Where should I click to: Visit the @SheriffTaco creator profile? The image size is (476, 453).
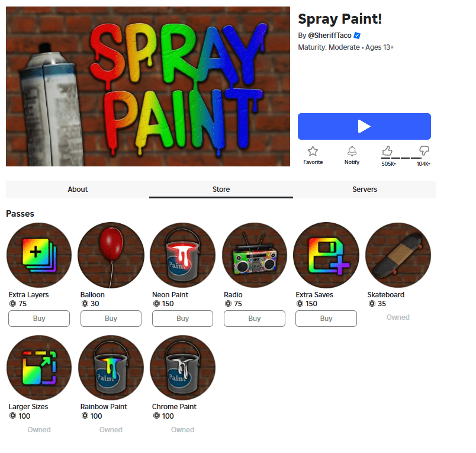coord(329,36)
